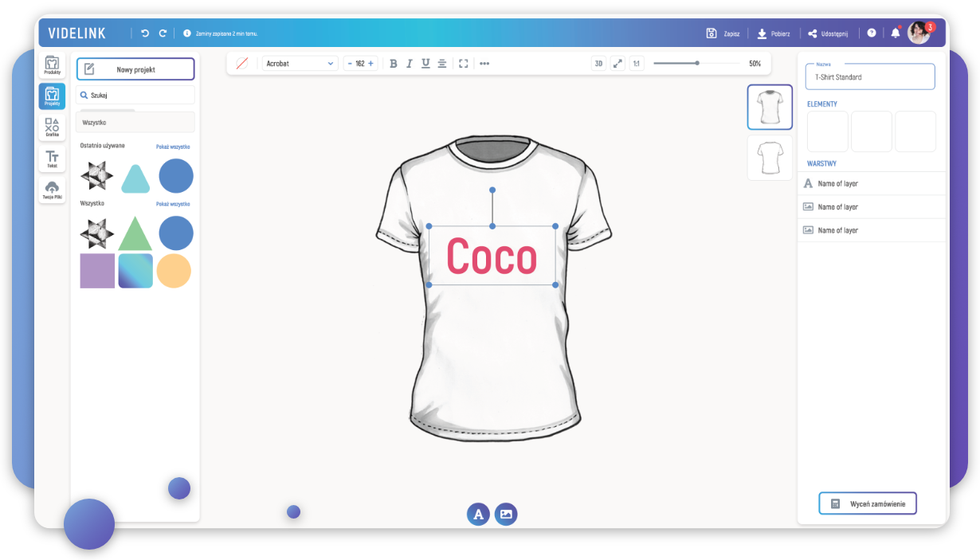Toggle 3D preview mode
This screenshot has height=560, width=980.
pyautogui.click(x=598, y=64)
